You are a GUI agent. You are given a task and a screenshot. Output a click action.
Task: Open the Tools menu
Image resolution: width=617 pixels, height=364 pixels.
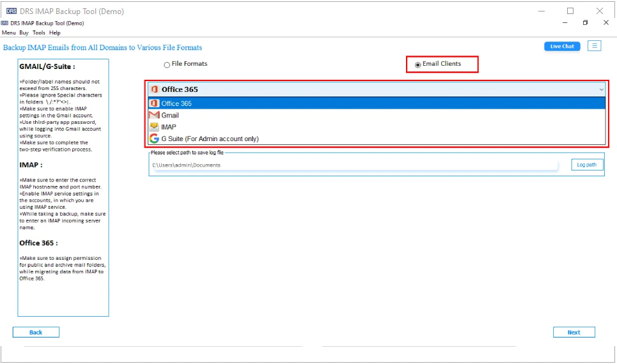[x=38, y=33]
